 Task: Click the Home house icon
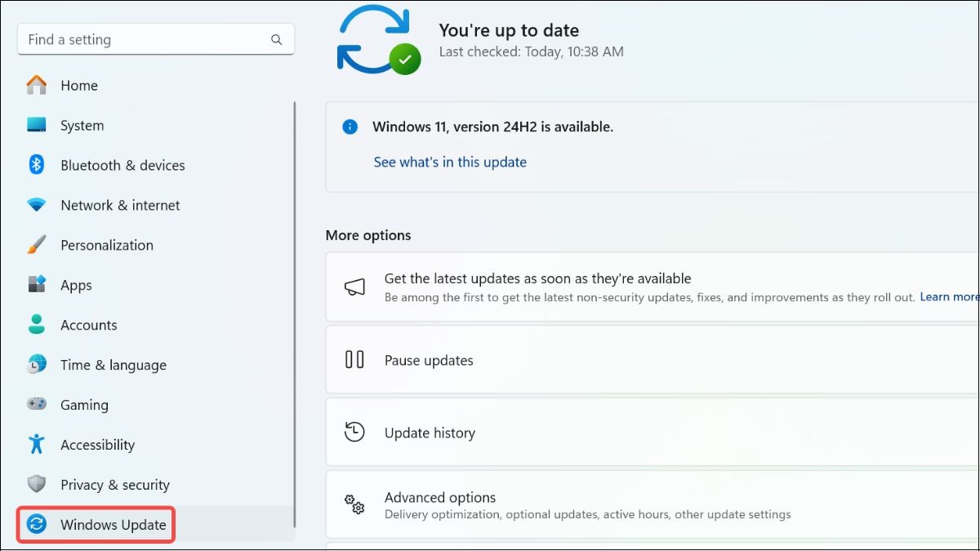pyautogui.click(x=37, y=85)
